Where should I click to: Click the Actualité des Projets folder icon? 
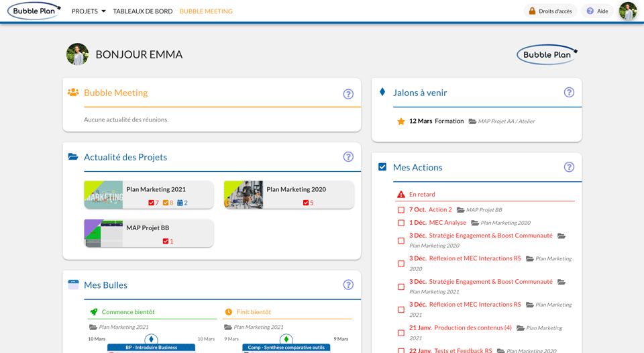click(73, 156)
